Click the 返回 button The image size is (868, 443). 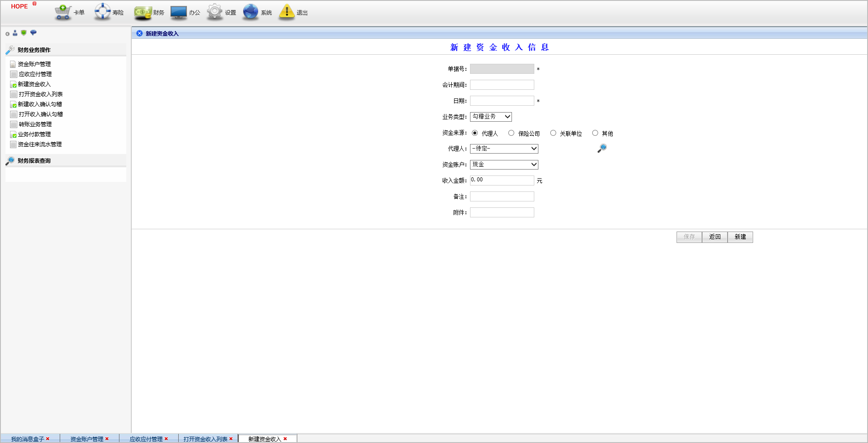tap(714, 237)
